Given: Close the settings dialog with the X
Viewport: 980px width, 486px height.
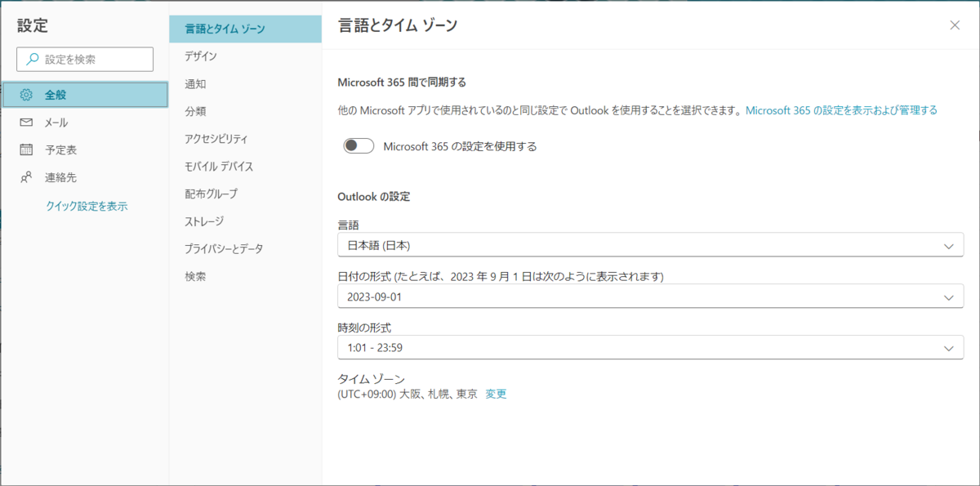Looking at the screenshot, I should (955, 25).
